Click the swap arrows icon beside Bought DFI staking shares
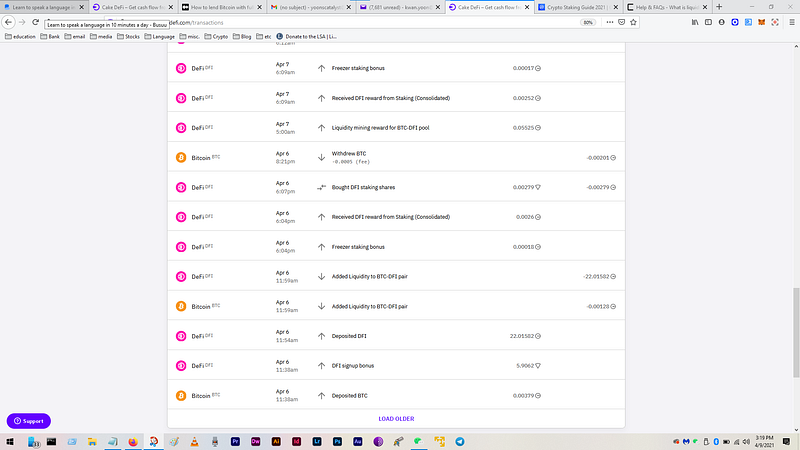 click(321, 187)
